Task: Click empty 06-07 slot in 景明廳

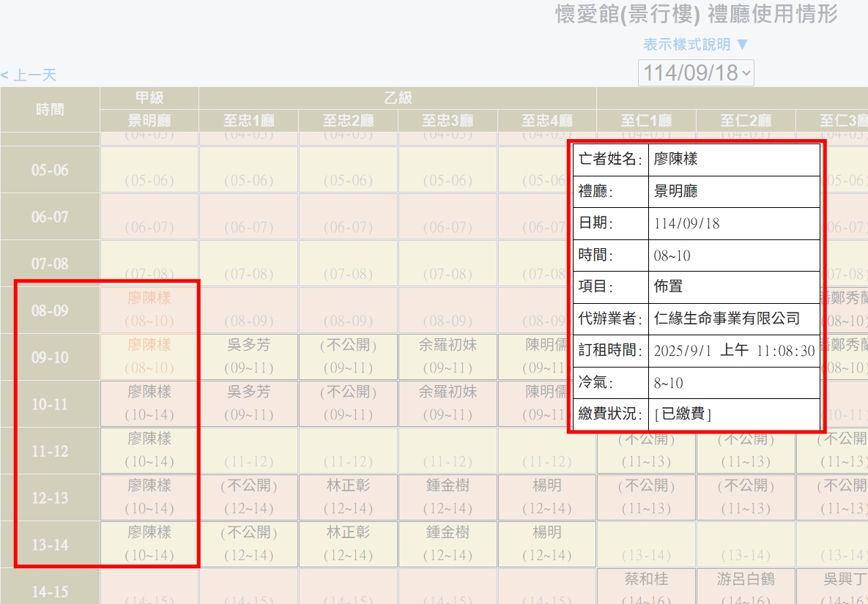Action: [x=149, y=217]
